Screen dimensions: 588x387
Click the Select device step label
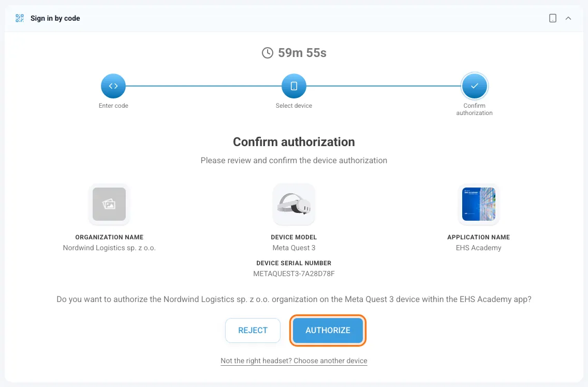[294, 106]
